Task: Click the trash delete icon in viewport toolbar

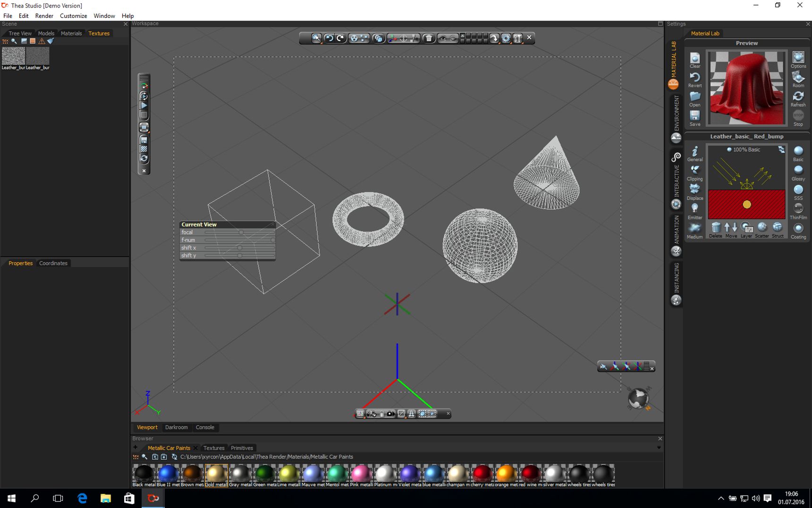Action: pos(429,38)
